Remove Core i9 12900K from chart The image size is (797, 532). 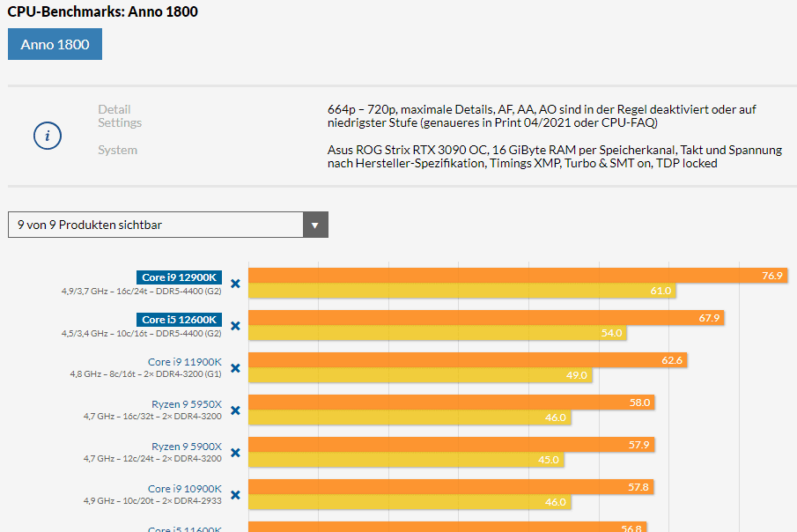235,284
